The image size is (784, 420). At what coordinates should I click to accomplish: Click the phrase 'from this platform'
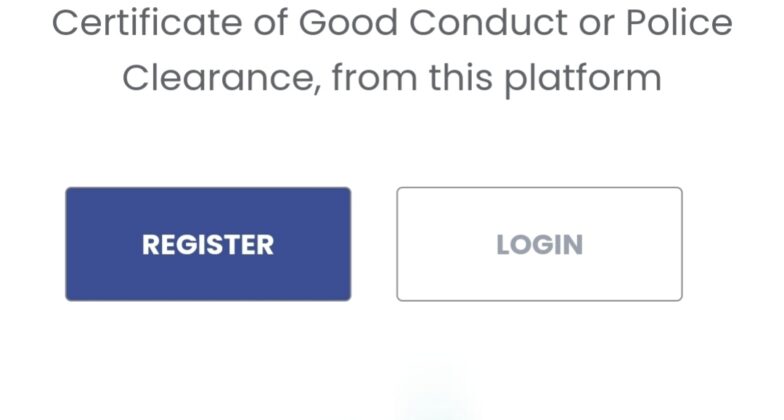pos(496,78)
